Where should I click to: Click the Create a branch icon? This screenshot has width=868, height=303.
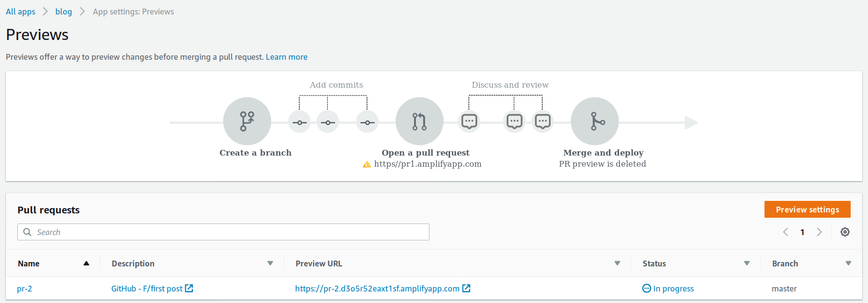point(247,121)
